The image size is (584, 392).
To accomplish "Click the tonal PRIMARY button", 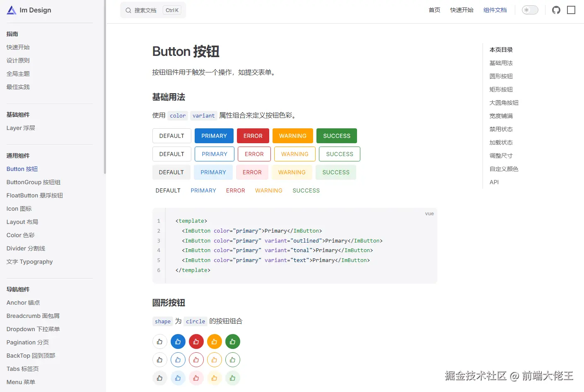I will click(213, 172).
